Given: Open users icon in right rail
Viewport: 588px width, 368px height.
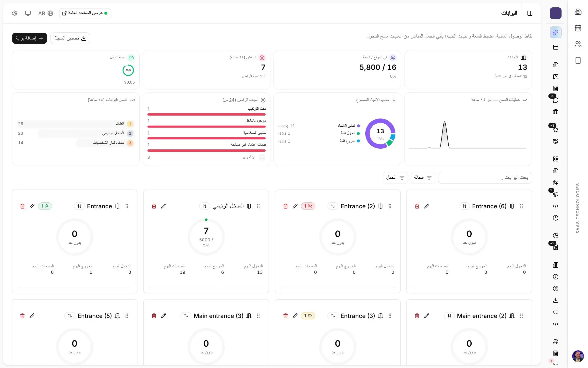Looking at the screenshot, I should pos(578,44).
